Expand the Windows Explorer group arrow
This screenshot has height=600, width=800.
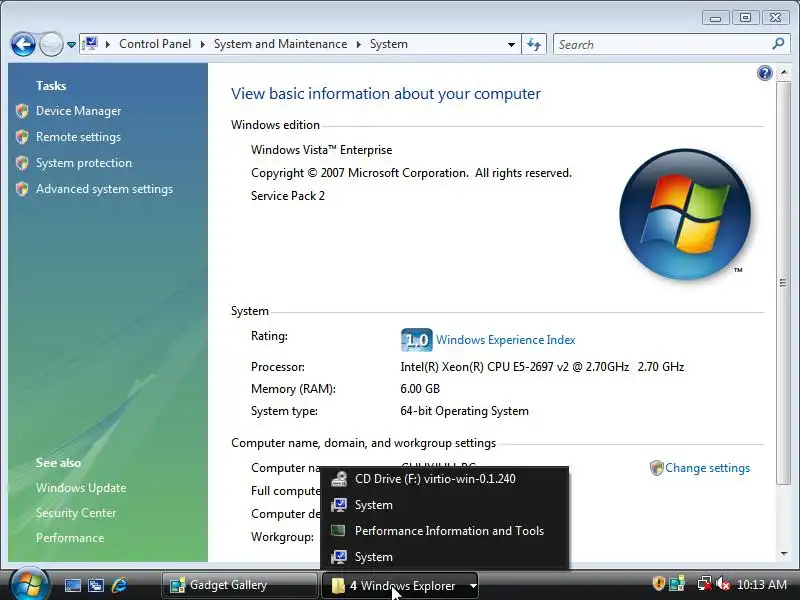tap(473, 586)
